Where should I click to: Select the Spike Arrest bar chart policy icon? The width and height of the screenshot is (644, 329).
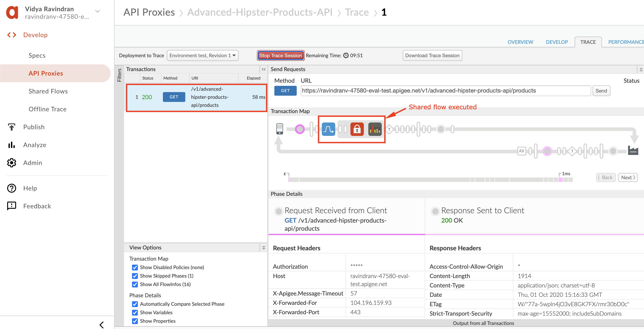pyautogui.click(x=375, y=129)
